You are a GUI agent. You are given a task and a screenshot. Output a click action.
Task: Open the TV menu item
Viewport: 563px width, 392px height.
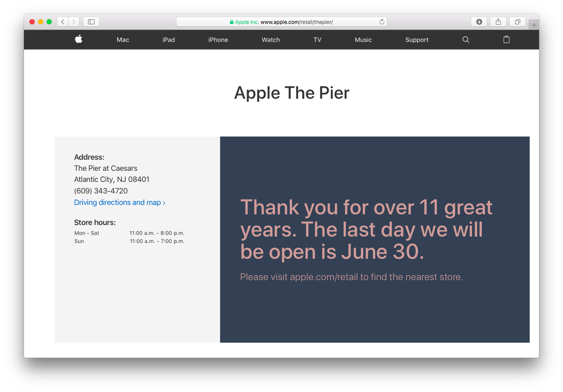click(318, 40)
